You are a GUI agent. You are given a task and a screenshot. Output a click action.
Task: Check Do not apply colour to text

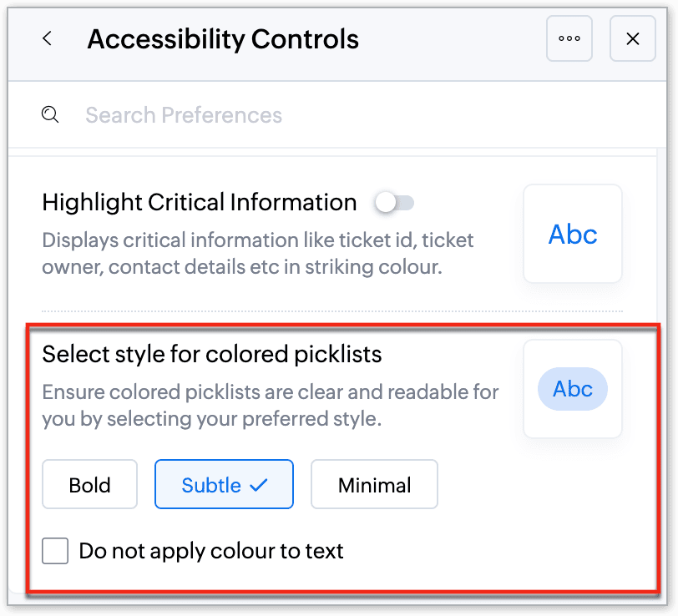pos(55,551)
